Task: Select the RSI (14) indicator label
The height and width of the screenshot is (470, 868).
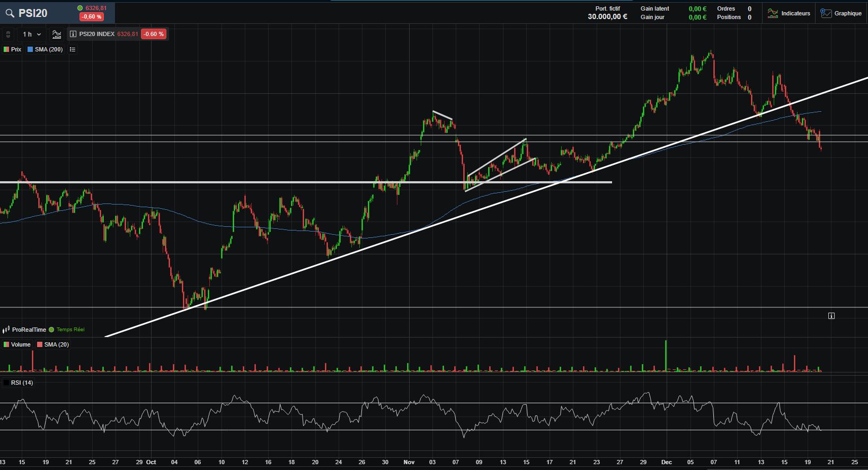Action: [22, 383]
